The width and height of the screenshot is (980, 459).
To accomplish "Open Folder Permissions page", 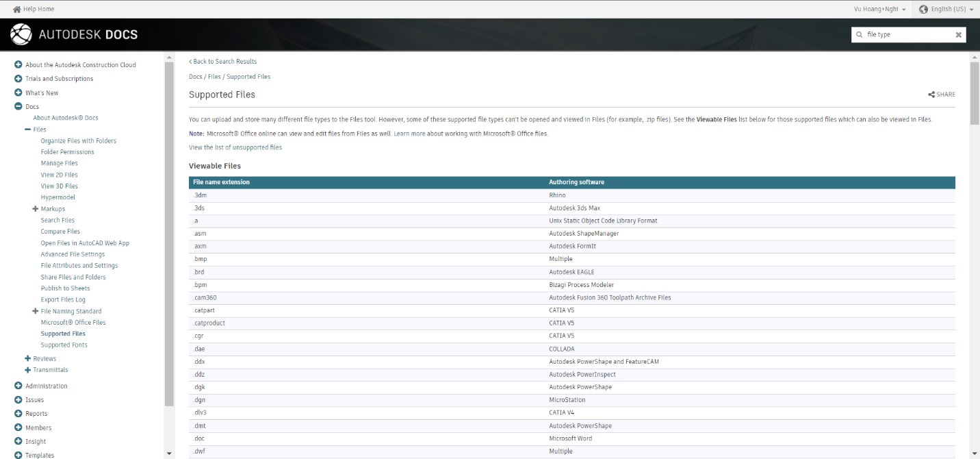I will point(68,152).
